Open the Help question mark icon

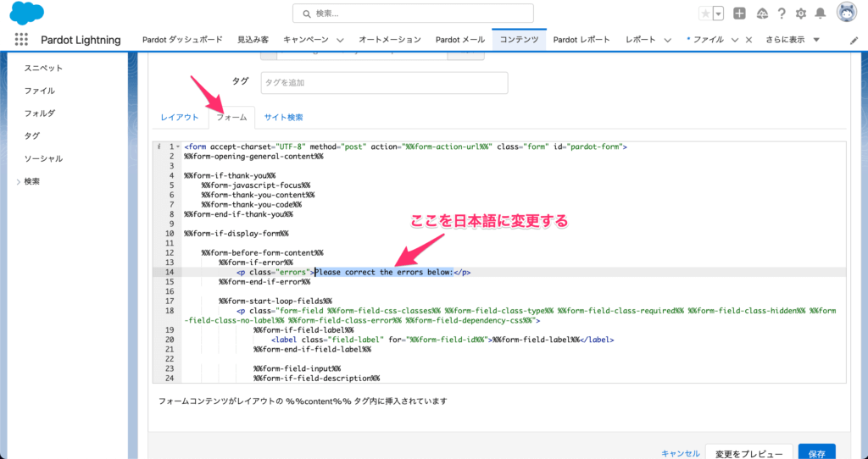(782, 14)
